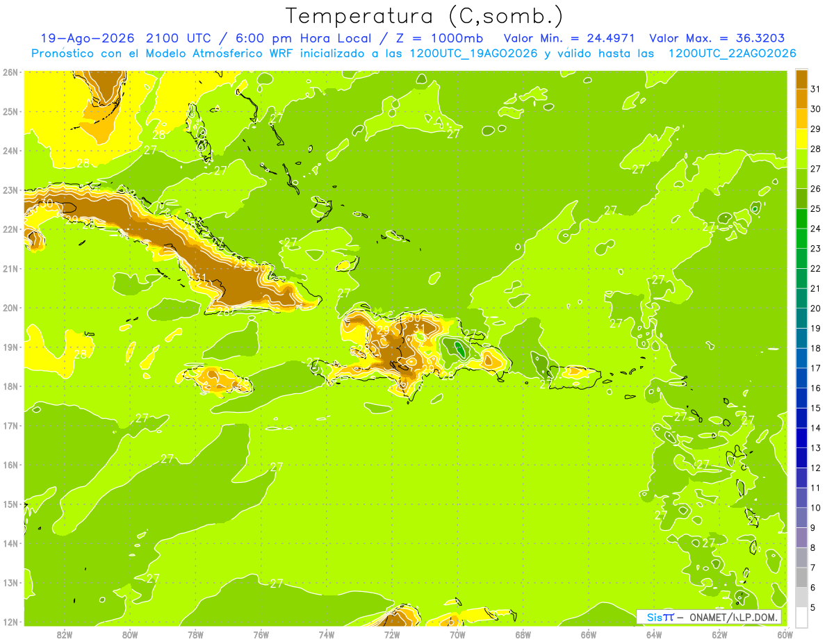Click latitude axis label "22N"
The height and width of the screenshot is (644, 834).
[10, 229]
